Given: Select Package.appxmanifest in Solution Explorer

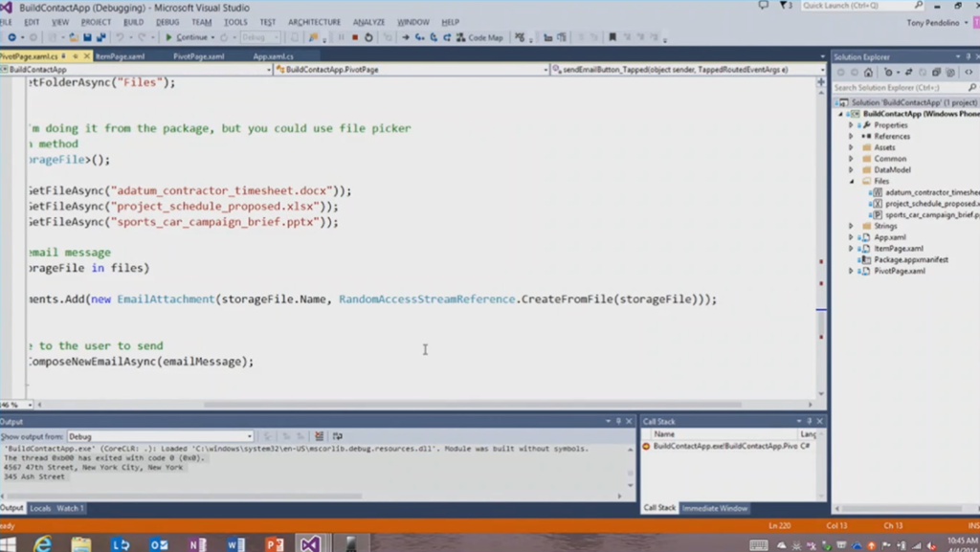Looking at the screenshot, I should tap(911, 260).
